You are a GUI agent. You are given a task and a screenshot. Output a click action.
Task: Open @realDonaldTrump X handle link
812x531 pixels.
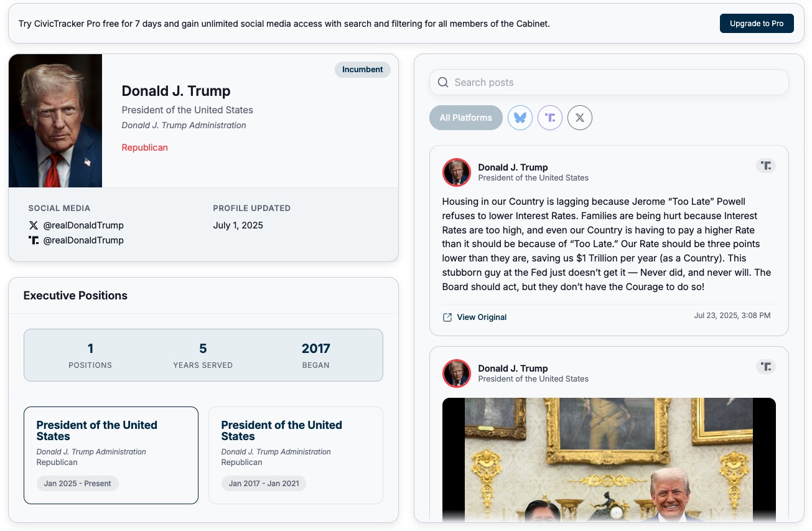(x=83, y=225)
